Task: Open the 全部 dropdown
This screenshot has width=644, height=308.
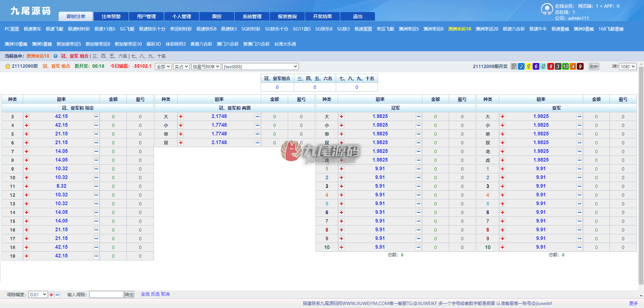Action: 163,67
